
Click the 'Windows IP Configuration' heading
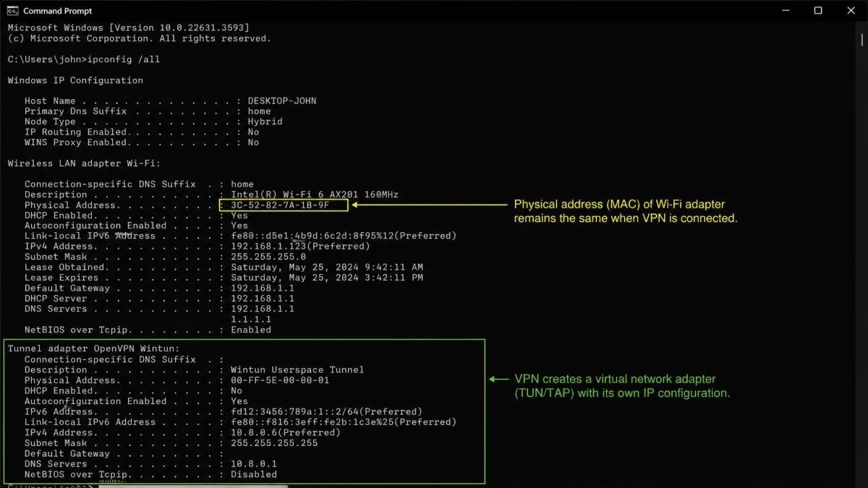(75, 80)
